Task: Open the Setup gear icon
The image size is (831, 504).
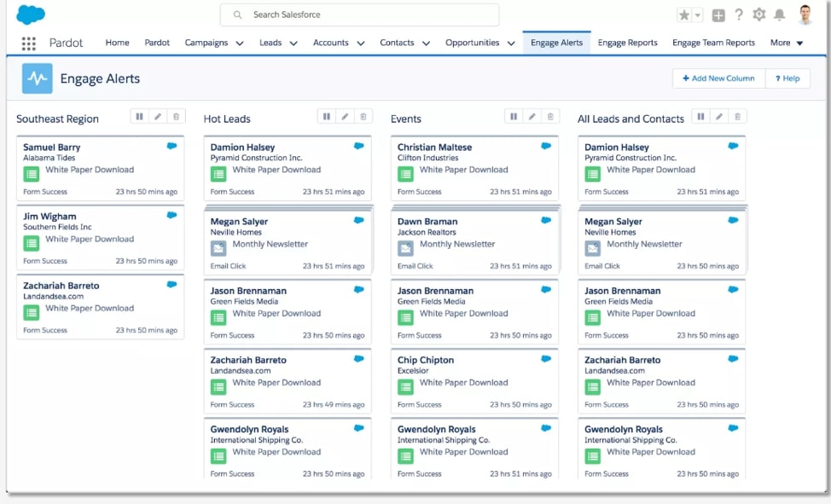Action: point(759,14)
